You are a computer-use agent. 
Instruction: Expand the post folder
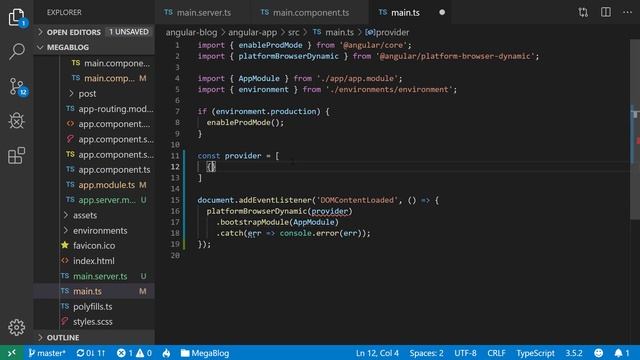[x=87, y=93]
